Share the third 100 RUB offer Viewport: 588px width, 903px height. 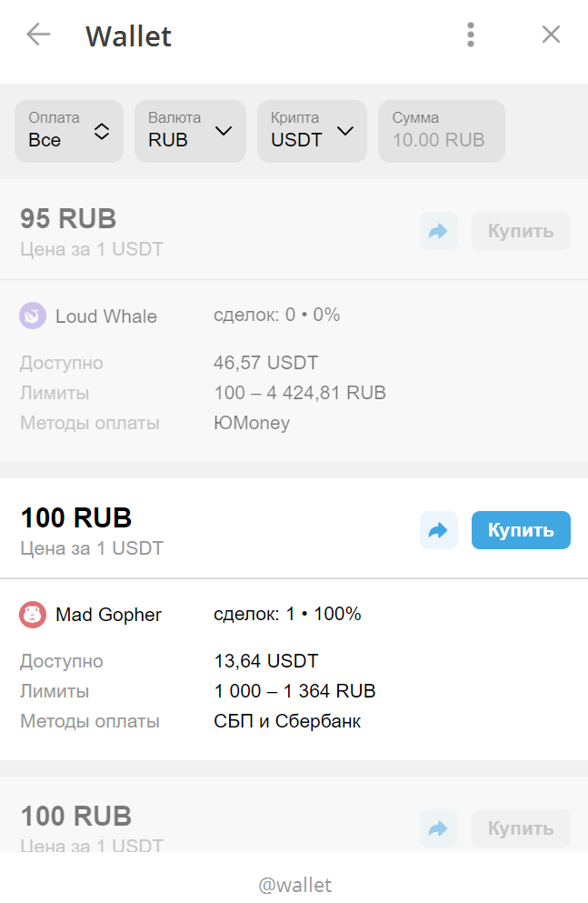point(438,828)
